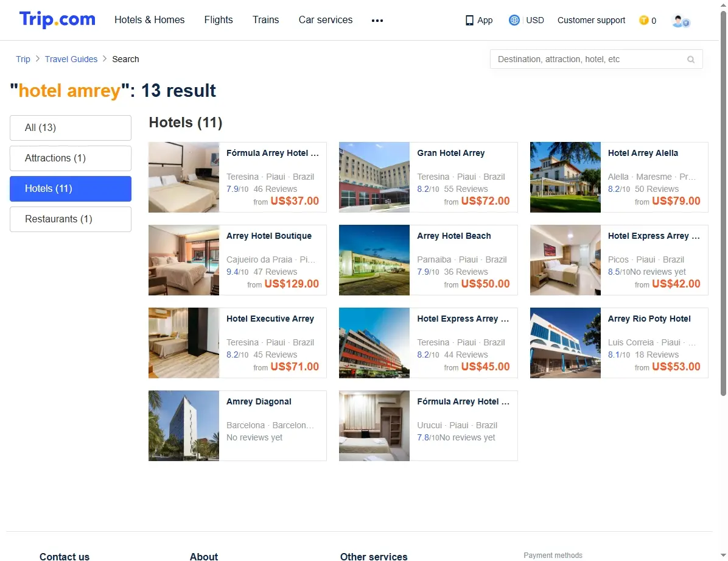Image resolution: width=728 pixels, height=561 pixels.
Task: Click Hotel Arrey Alella title
Action: 643,153
